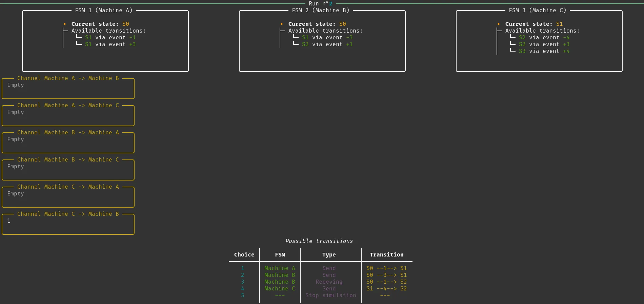This screenshot has width=644, height=304.
Task: Click choice number 4 for Machine C Send
Action: pyautogui.click(x=242, y=289)
